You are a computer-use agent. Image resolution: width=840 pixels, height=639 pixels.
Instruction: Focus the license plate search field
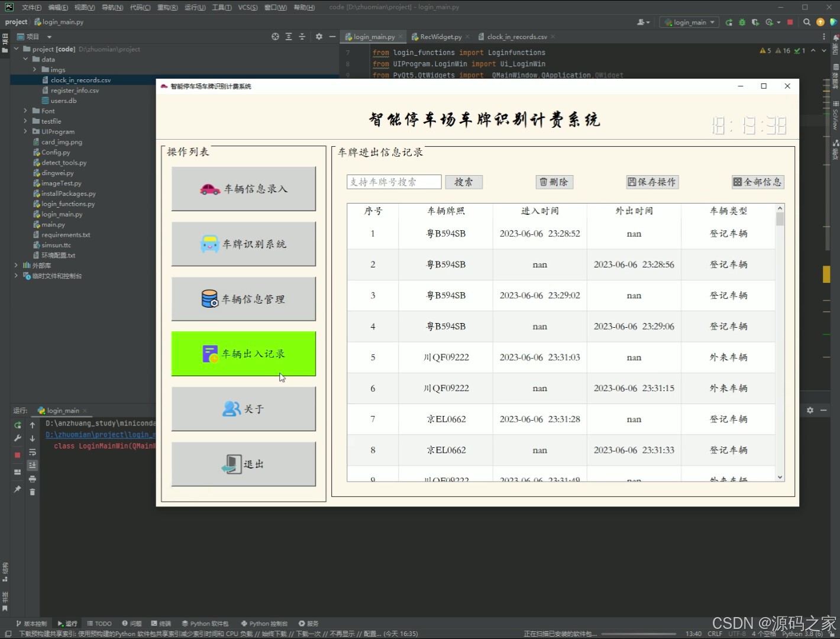pos(394,182)
